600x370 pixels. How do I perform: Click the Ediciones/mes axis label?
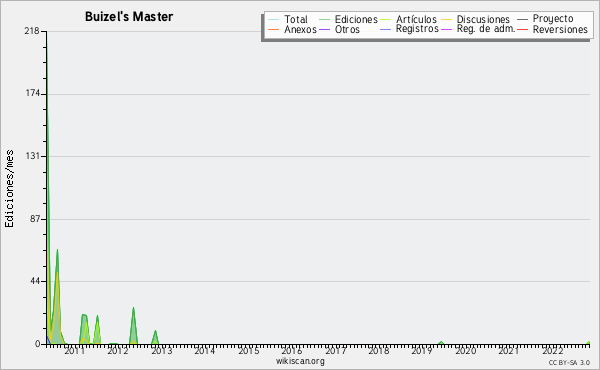(9, 188)
